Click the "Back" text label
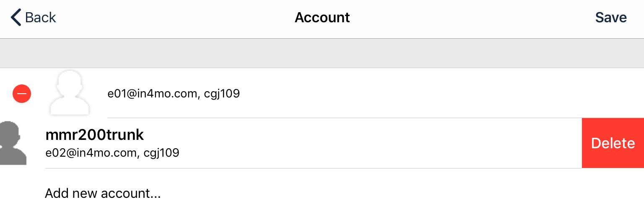Screen dimensions: 644x218 tap(40, 18)
